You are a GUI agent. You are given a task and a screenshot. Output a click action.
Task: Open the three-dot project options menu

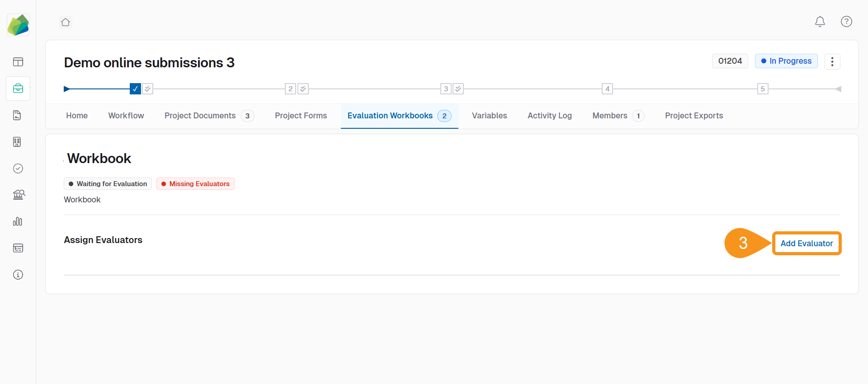click(832, 61)
